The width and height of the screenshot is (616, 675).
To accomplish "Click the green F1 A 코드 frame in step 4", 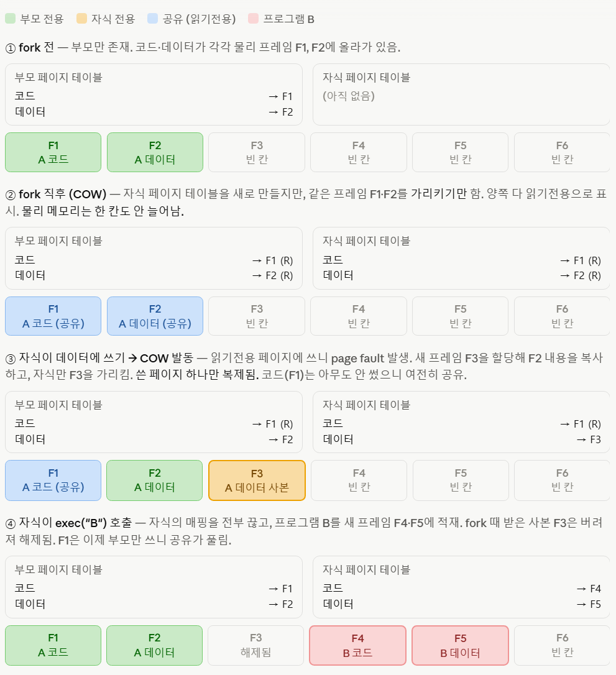I will coord(53,645).
